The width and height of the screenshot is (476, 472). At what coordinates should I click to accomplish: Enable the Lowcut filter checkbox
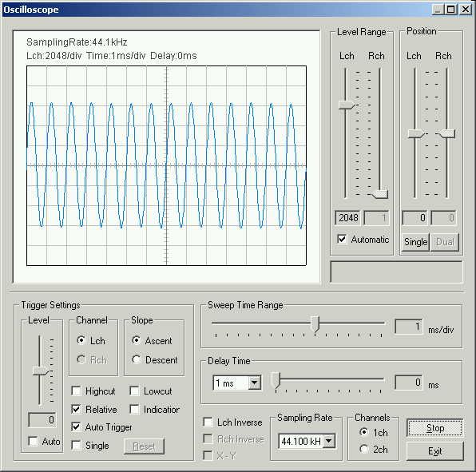(x=134, y=391)
